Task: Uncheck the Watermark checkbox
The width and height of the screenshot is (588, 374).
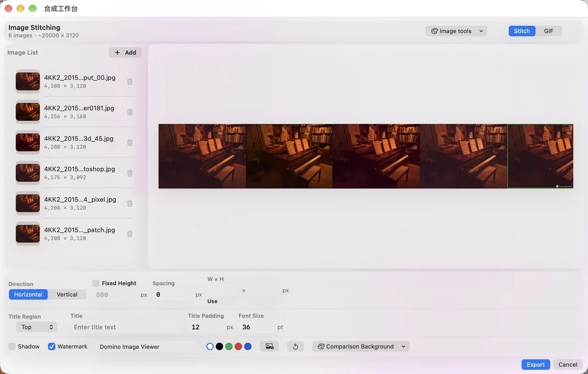Action: click(52, 346)
